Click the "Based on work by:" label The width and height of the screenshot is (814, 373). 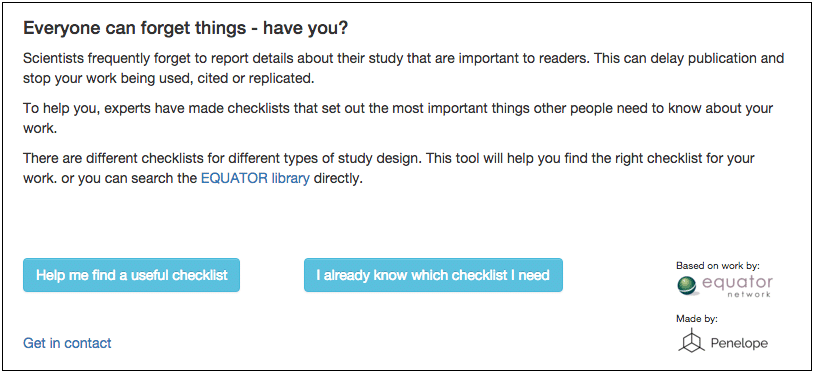(718, 266)
